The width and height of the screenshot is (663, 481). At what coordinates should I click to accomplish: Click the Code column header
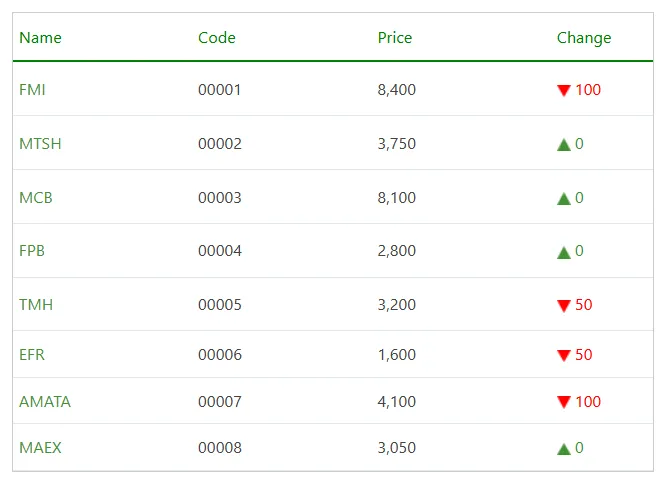[x=217, y=38]
